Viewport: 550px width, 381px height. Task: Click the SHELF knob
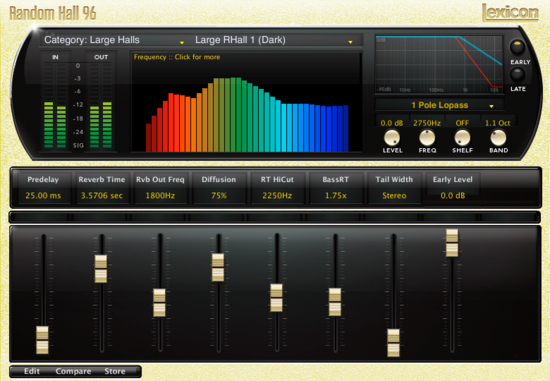(x=462, y=138)
